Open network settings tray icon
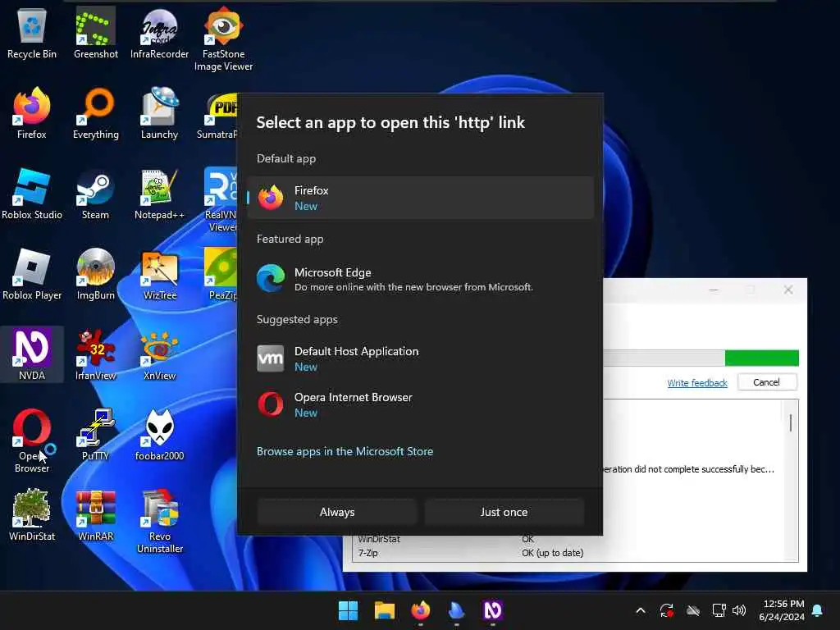The image size is (840, 630). [719, 610]
